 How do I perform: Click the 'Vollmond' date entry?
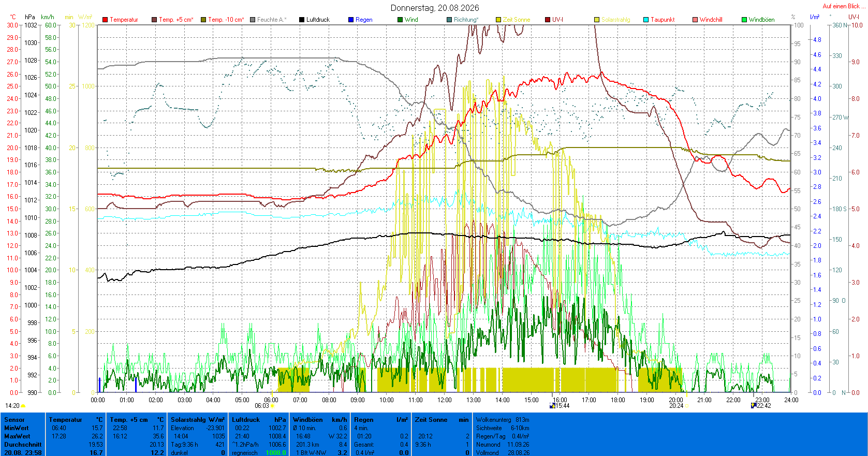pos(503,453)
